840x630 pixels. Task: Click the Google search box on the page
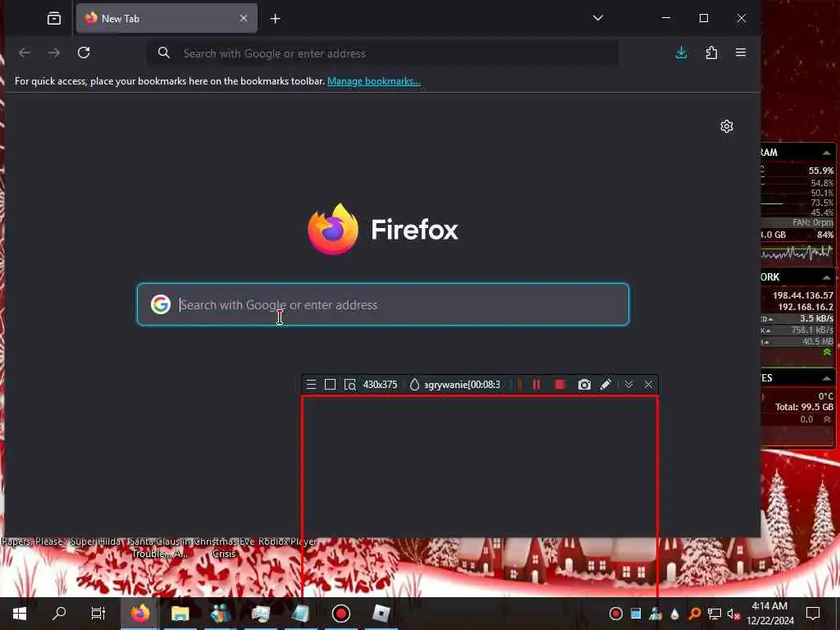click(x=383, y=304)
